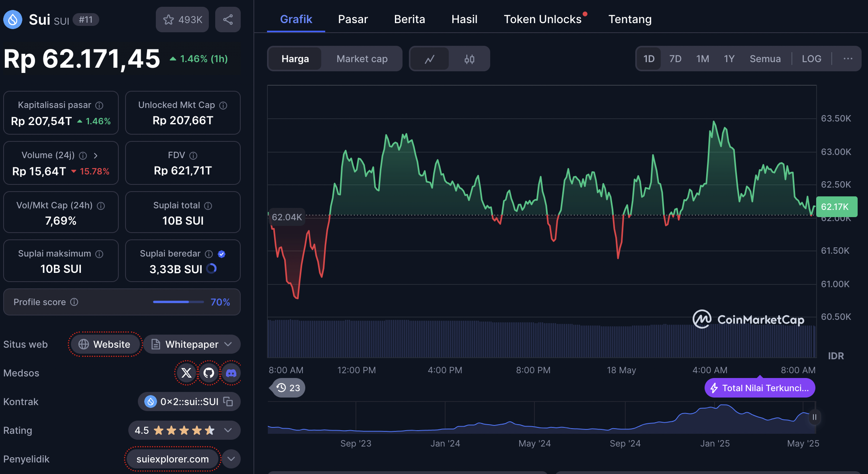Switch to the Pasar tab
The height and width of the screenshot is (474, 868).
pos(353,19)
